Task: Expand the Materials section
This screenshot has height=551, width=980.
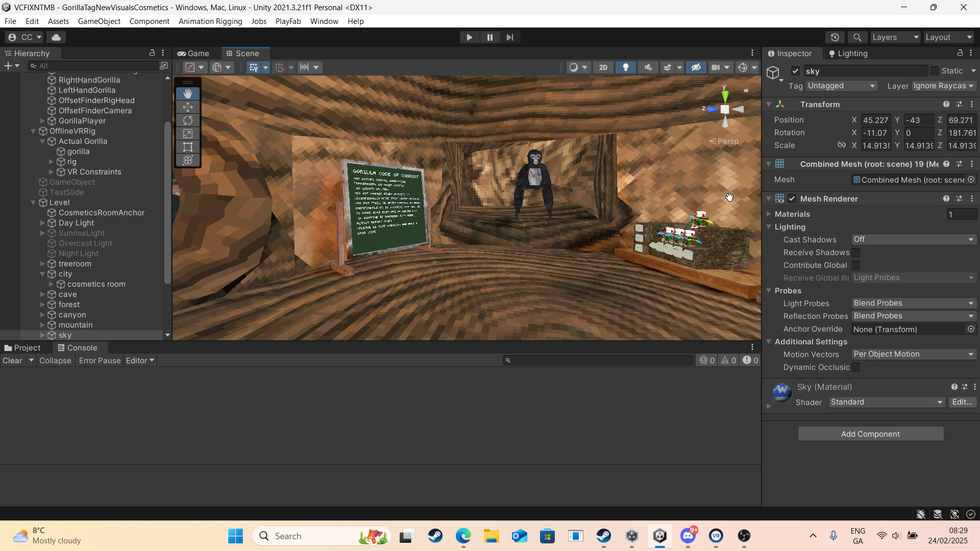Action: 769,214
